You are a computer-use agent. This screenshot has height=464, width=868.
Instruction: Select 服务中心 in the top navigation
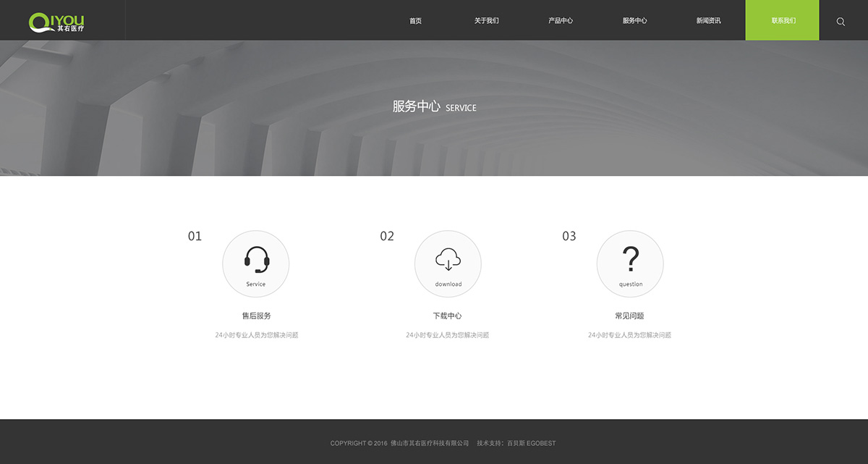click(x=635, y=21)
